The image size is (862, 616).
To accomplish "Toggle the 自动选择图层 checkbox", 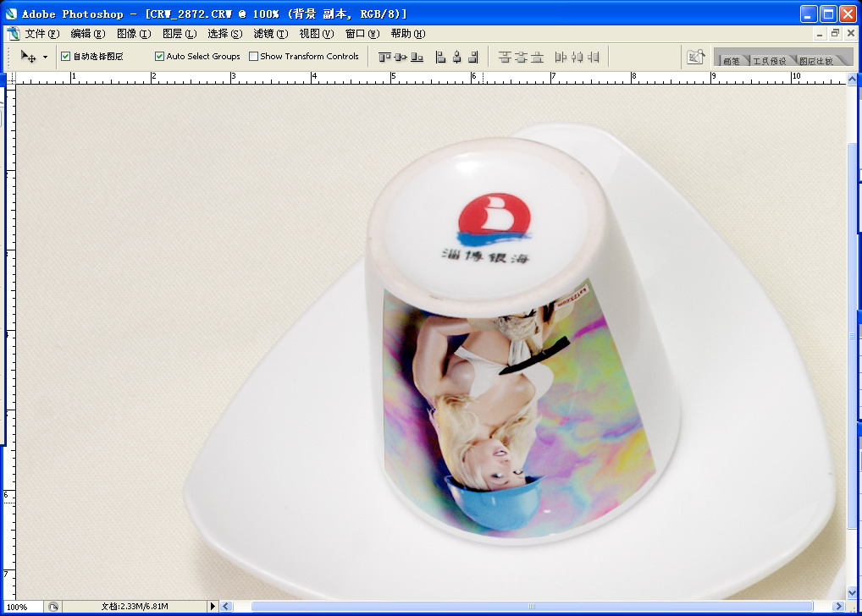I will (65, 56).
